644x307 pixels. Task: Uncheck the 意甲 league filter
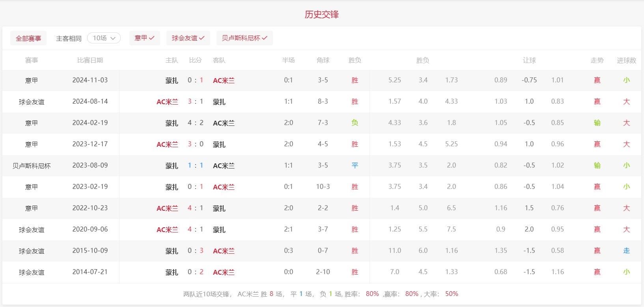(x=144, y=38)
